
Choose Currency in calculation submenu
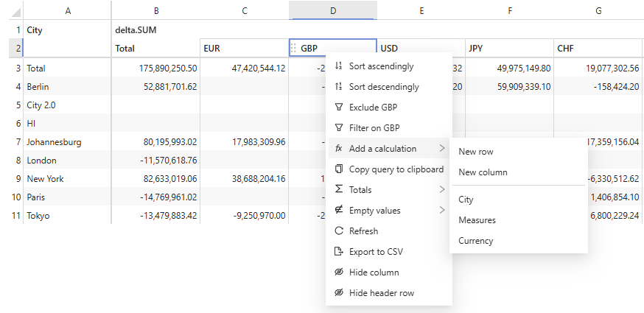point(519,241)
